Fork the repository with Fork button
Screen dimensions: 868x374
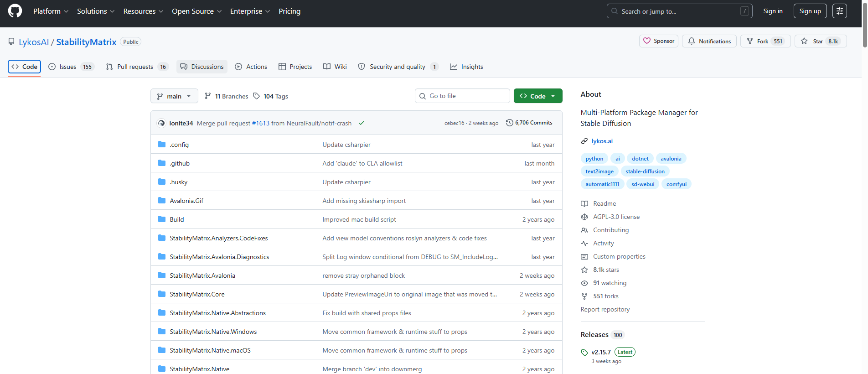765,41
